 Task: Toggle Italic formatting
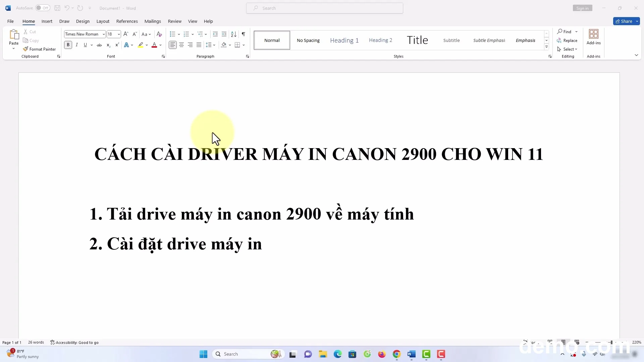(77, 45)
